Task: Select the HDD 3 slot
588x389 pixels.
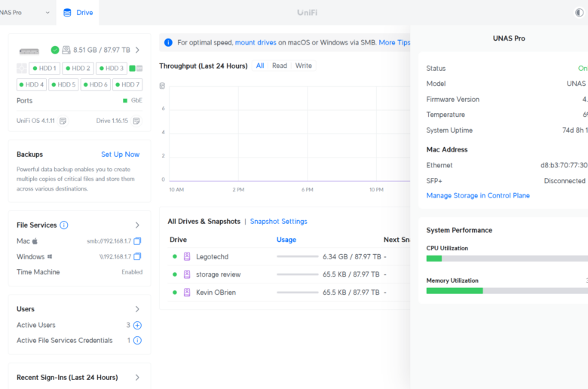Action: click(x=112, y=69)
